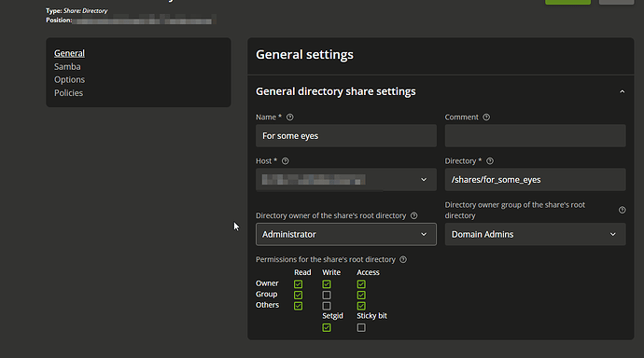
Task: Switch to the Samba section
Action: pos(67,66)
